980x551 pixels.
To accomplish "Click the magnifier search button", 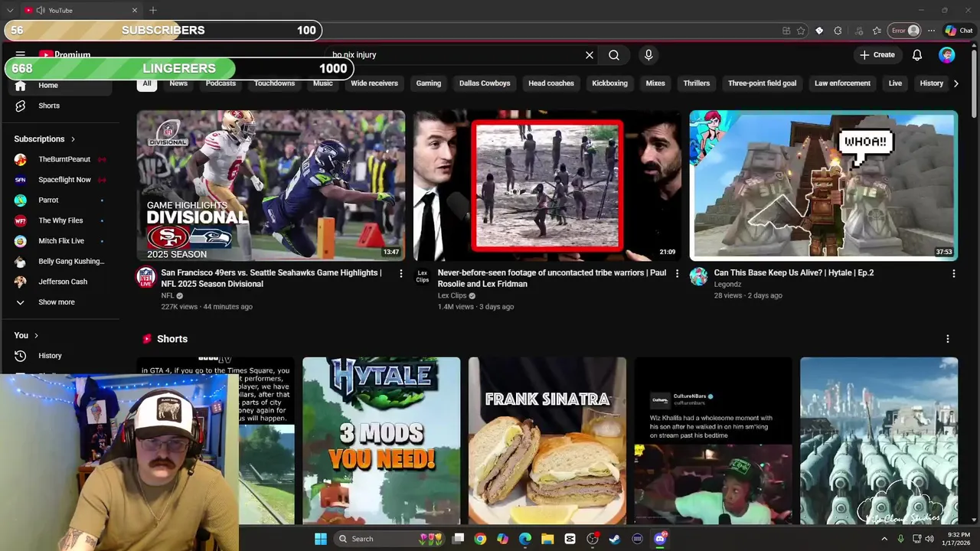I will pos(614,55).
